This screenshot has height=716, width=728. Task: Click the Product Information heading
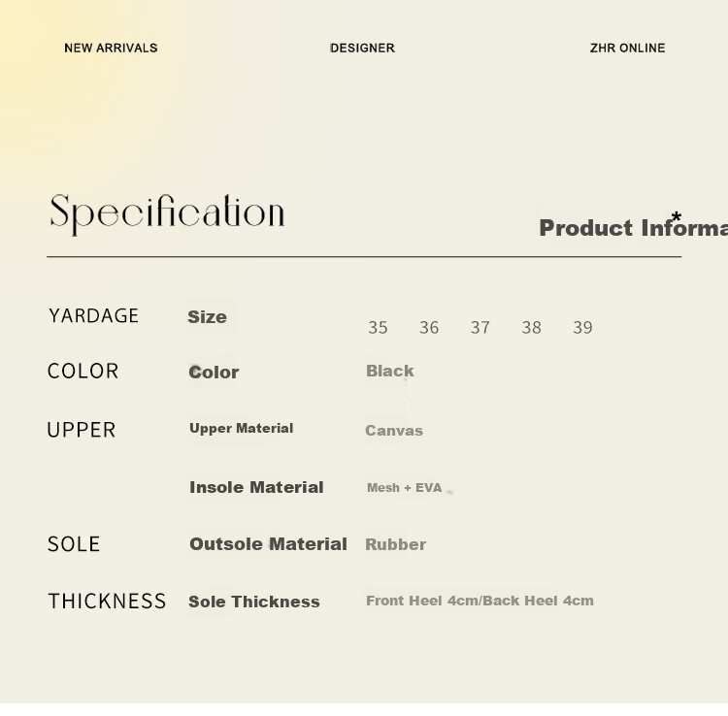point(633,228)
